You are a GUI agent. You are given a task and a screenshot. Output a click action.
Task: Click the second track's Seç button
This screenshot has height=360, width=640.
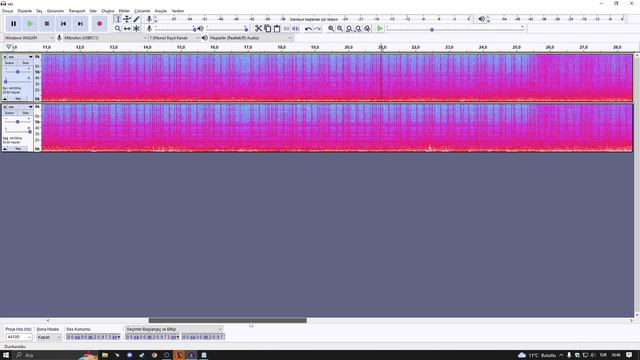(18, 149)
